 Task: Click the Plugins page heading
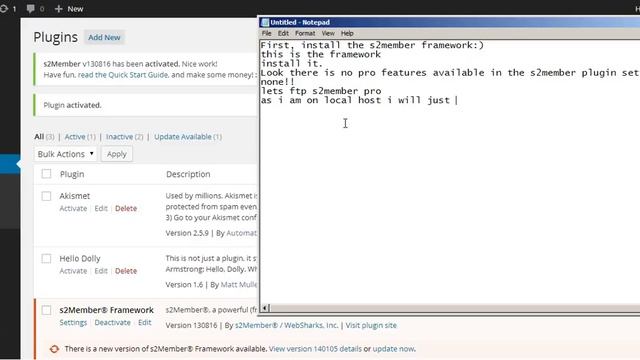(56, 37)
